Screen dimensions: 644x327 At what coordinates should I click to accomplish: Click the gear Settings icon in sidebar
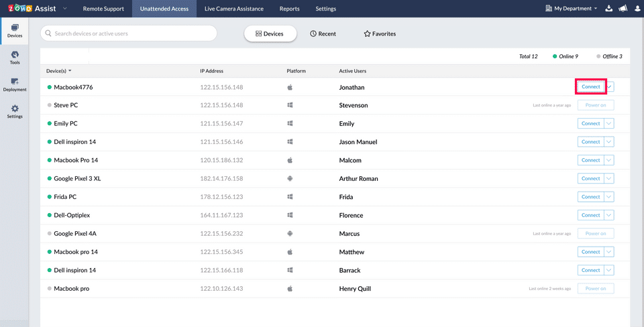click(x=14, y=111)
